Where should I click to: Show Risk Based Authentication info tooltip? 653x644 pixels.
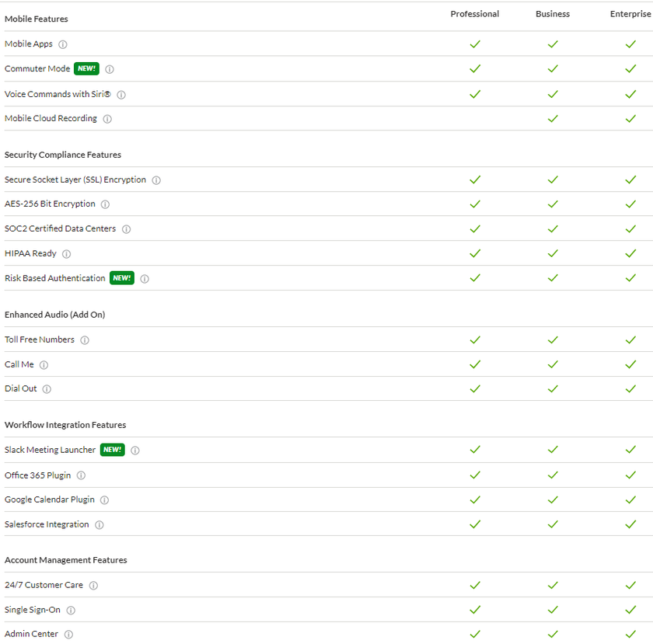pos(145,279)
